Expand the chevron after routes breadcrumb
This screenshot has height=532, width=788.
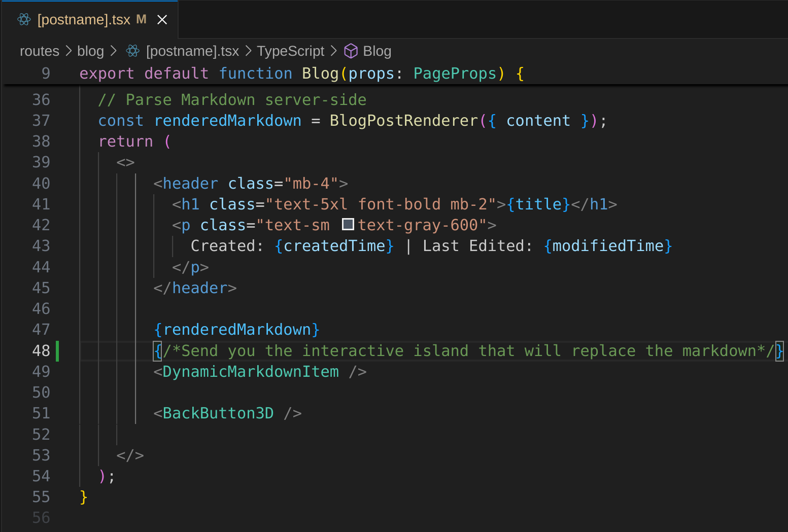68,51
